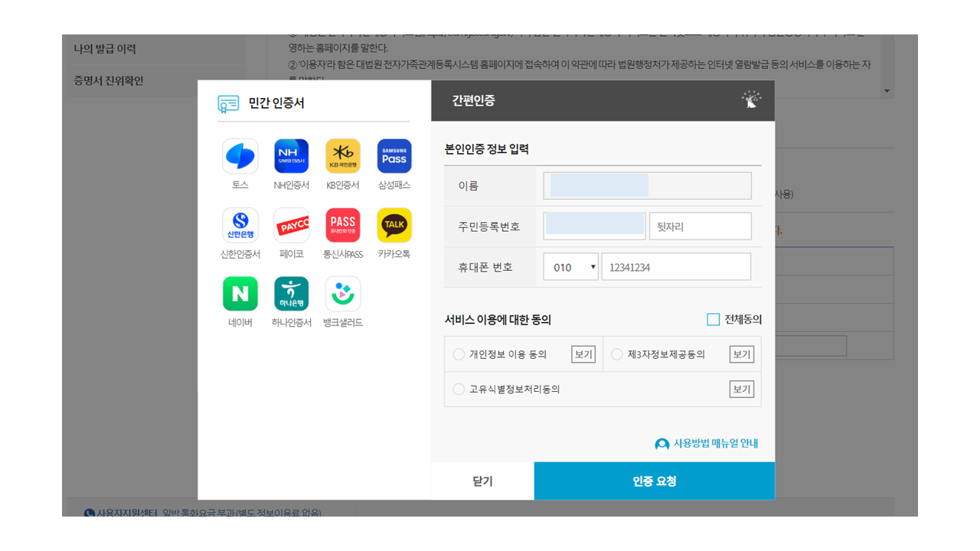Choose the KB인증서 icon
This screenshot has width=980, height=551.
coord(342,155)
